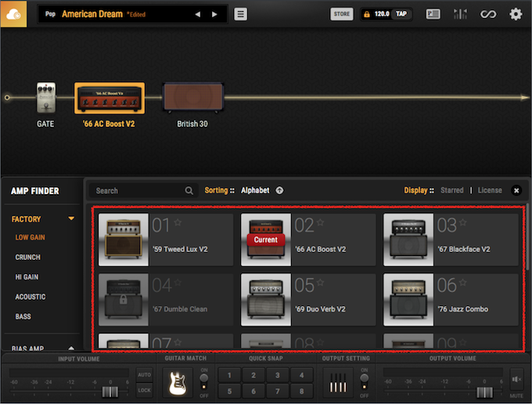Open the Output Setting EQ sliders icon
The width and height of the screenshot is (532, 404).
[x=338, y=383]
